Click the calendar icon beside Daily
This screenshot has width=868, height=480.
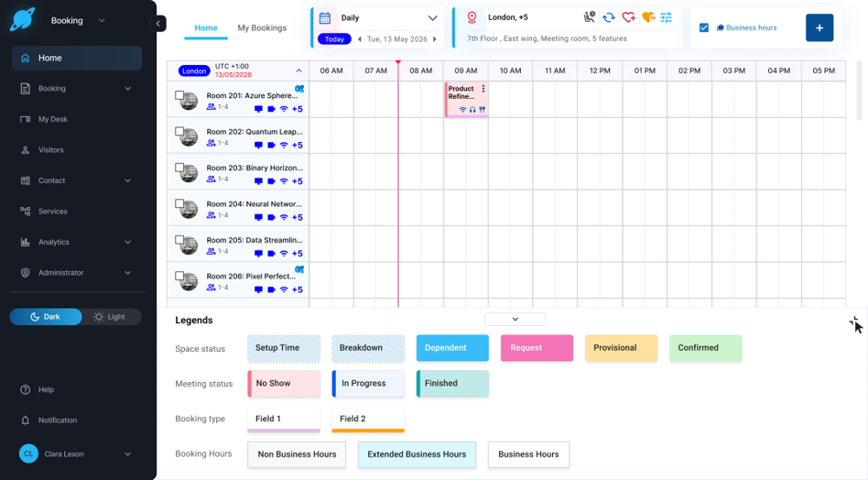325,17
